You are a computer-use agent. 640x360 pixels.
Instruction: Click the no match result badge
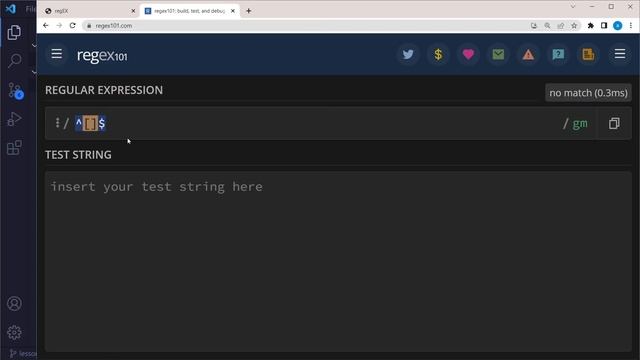point(588,93)
